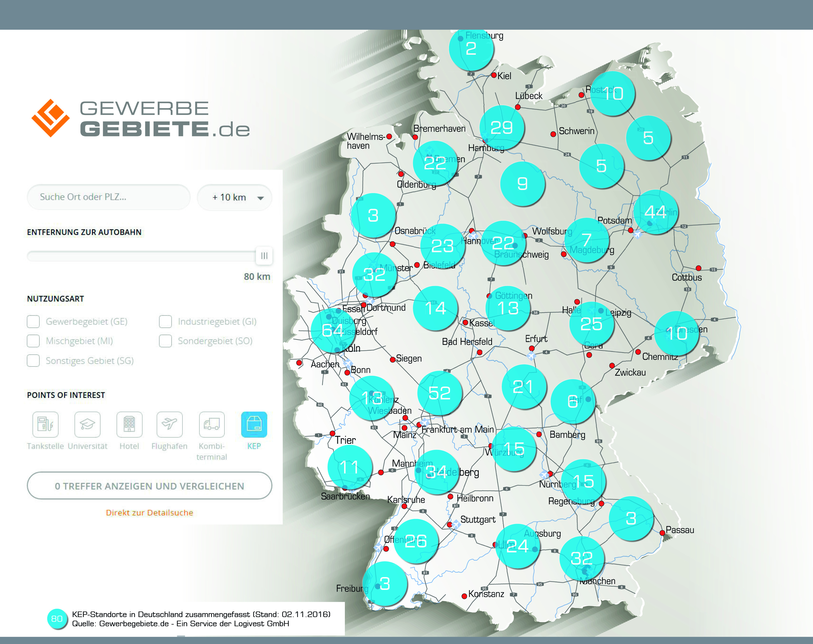Click the Kiel city red dot
The width and height of the screenshot is (813, 644).
click(x=494, y=75)
